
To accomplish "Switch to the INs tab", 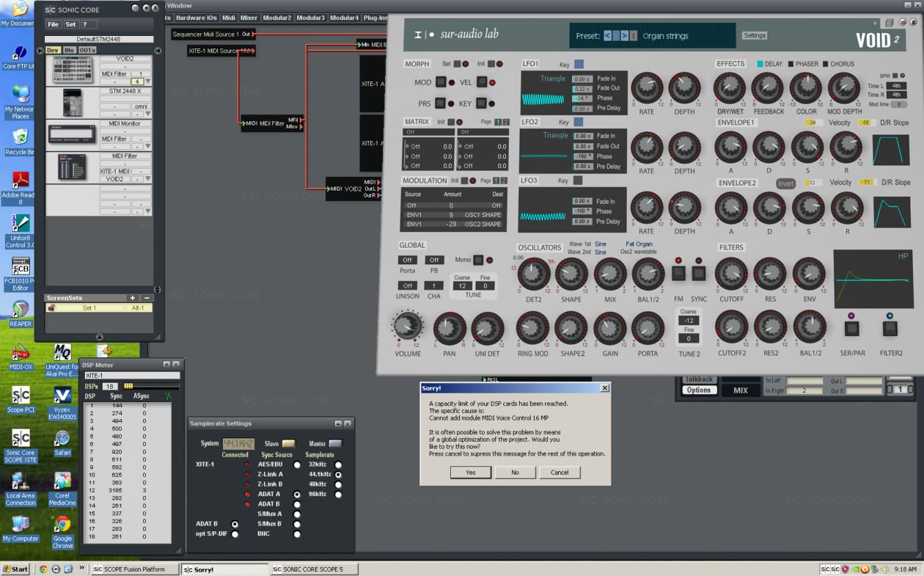I will (x=69, y=50).
